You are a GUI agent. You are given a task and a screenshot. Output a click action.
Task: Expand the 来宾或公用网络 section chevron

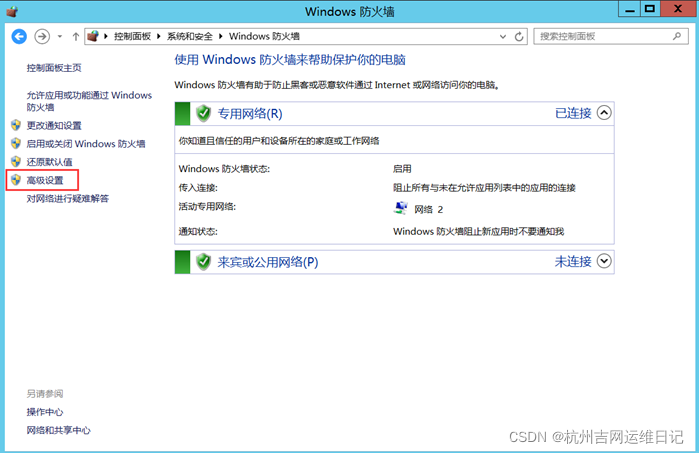(x=604, y=261)
